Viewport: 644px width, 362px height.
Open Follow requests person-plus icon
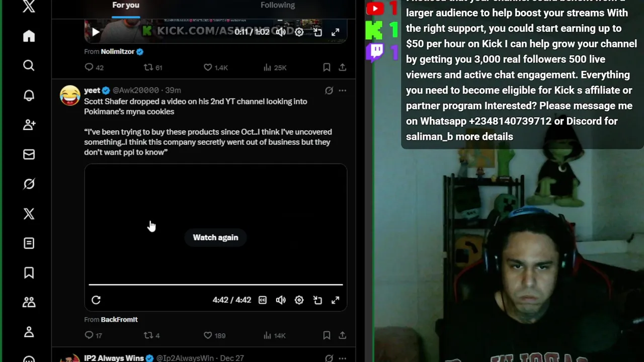pyautogui.click(x=29, y=125)
